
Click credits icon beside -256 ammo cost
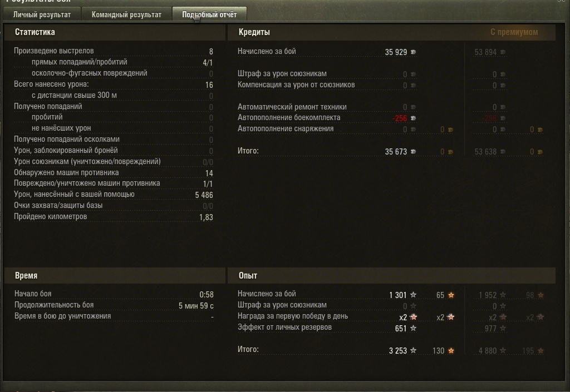coord(414,118)
